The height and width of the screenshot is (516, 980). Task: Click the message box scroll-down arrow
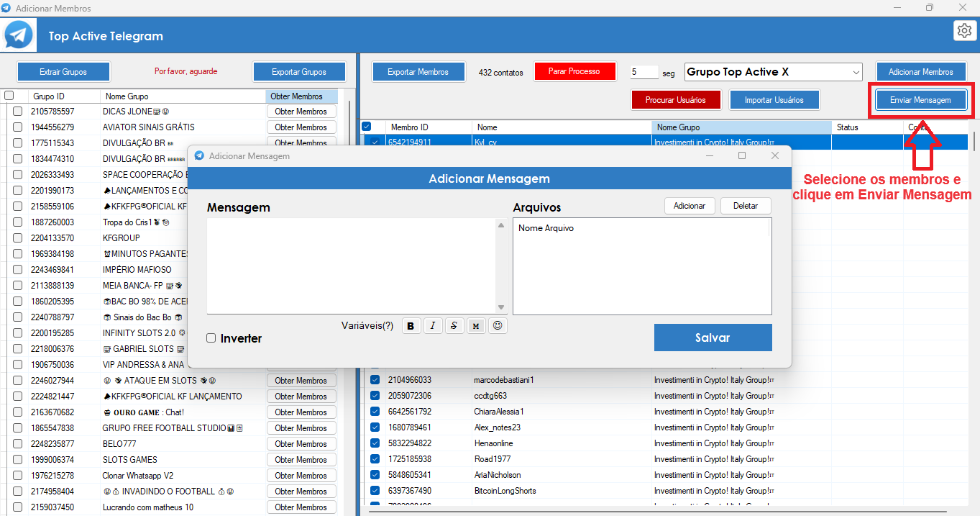point(501,307)
